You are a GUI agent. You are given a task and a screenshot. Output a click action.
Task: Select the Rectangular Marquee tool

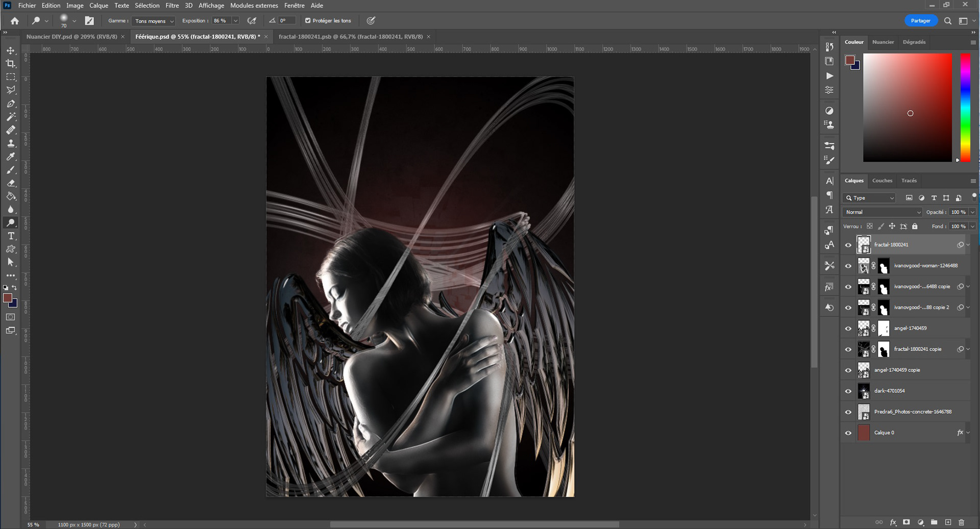click(11, 77)
